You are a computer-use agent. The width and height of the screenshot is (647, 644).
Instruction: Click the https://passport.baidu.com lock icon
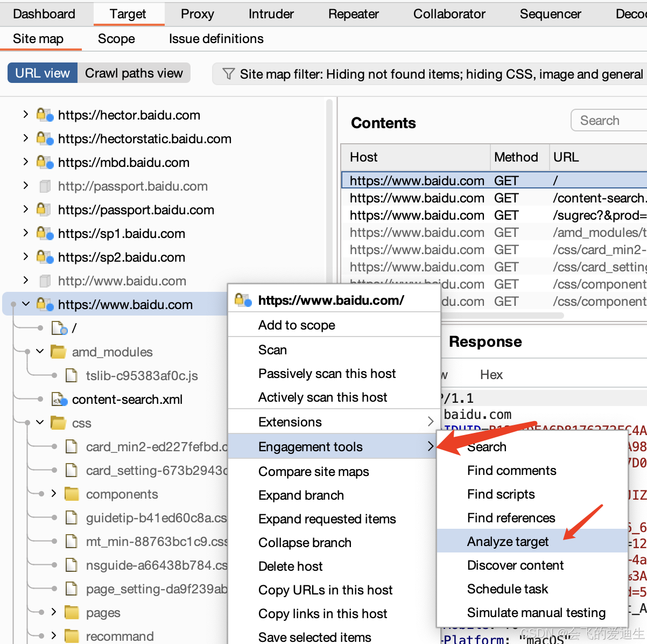tap(44, 209)
